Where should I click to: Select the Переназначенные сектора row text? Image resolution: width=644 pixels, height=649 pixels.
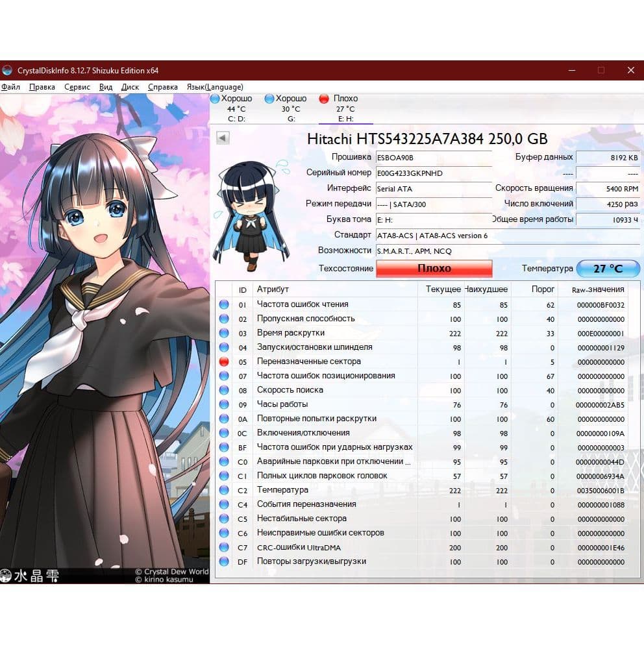(308, 361)
